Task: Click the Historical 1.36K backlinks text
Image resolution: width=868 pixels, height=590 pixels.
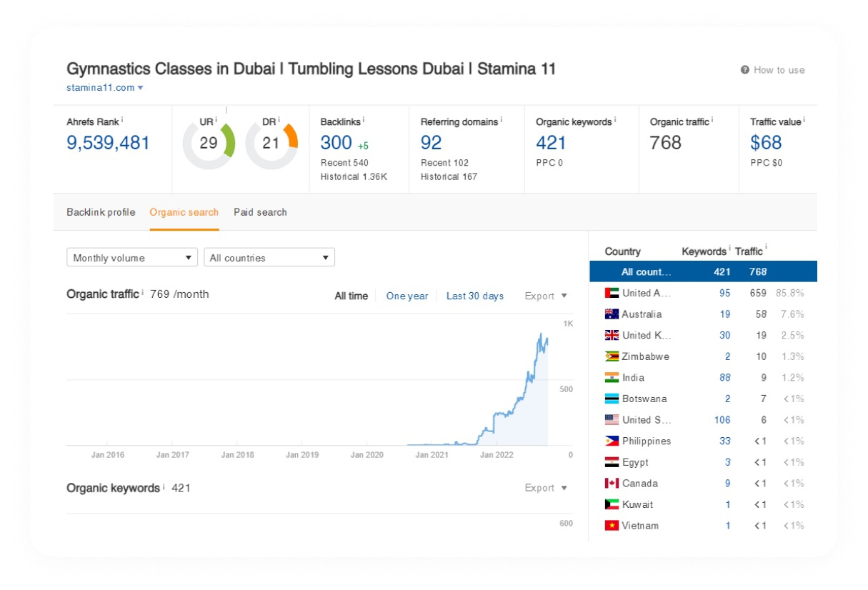Action: 354,176
